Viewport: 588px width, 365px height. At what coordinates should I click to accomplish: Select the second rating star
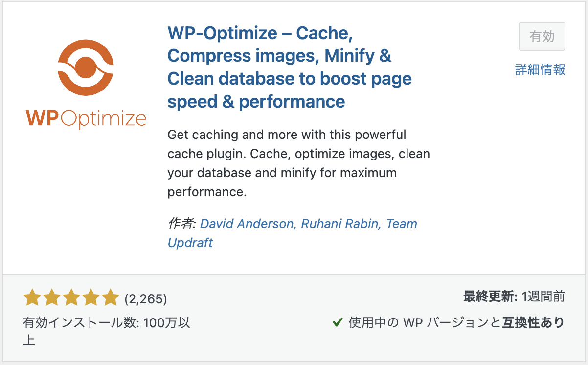pyautogui.click(x=51, y=297)
